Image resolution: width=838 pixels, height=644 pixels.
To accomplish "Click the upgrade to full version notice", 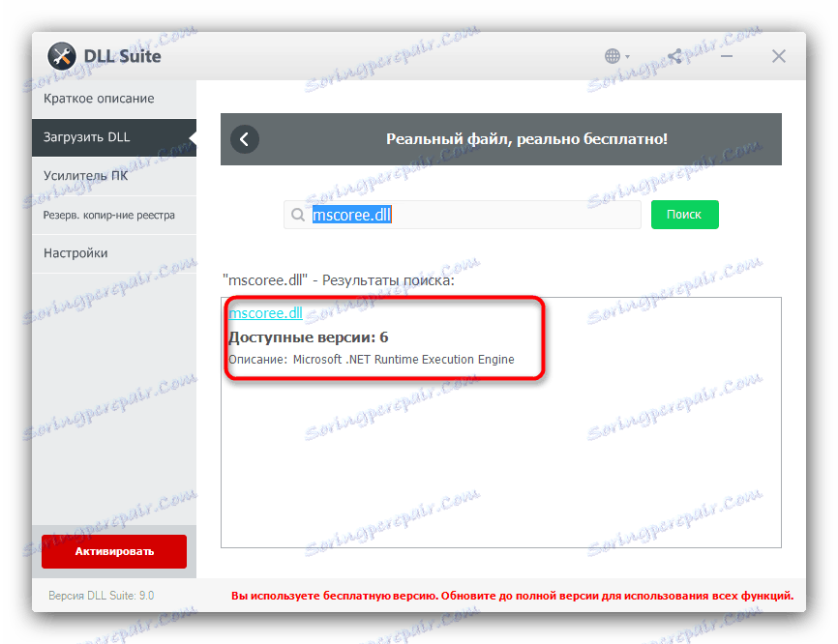I will (x=512, y=596).
